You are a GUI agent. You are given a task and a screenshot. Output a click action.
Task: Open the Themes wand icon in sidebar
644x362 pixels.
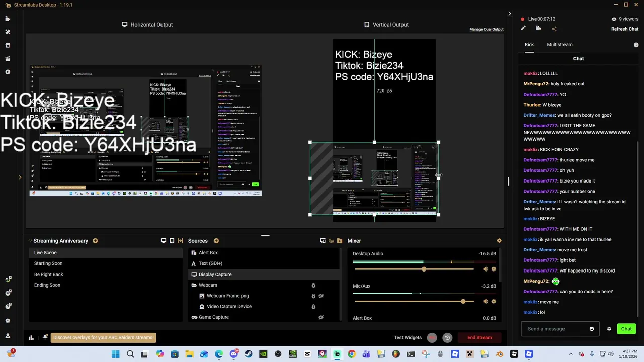click(8, 32)
